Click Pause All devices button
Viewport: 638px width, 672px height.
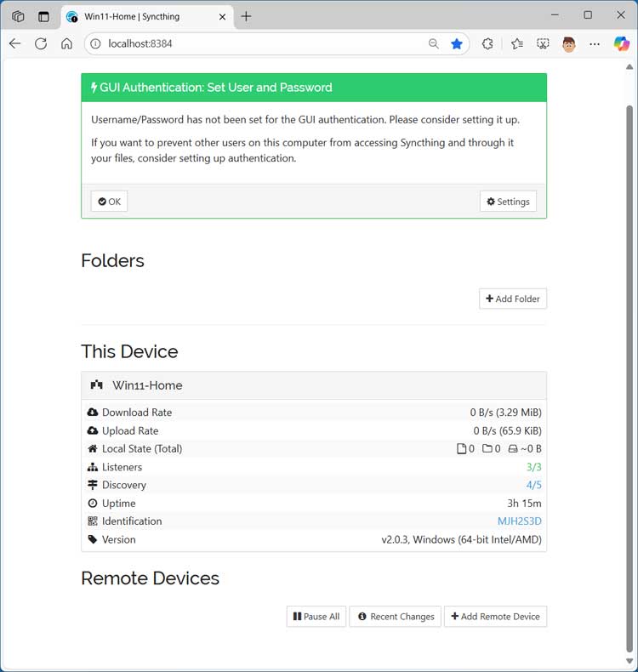(x=316, y=617)
